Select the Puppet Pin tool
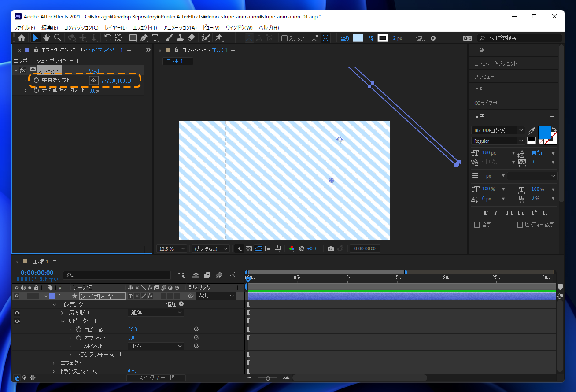Screen dimensions: 576x392 click(219, 38)
